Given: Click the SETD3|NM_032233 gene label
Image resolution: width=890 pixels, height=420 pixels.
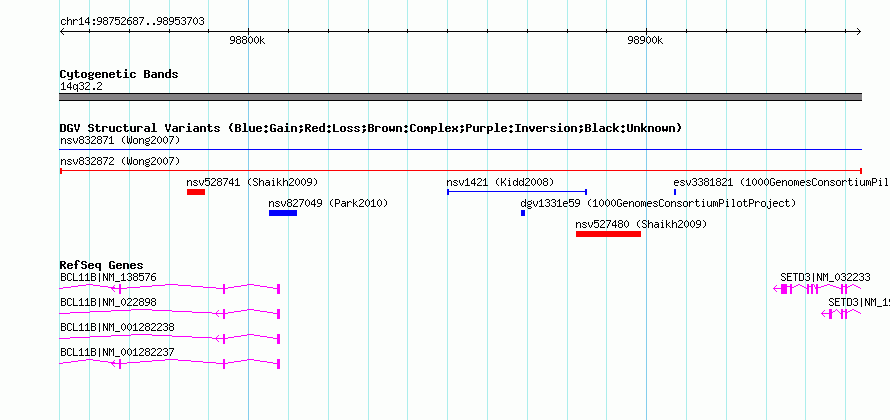Looking at the screenshot, I should coord(825,278).
